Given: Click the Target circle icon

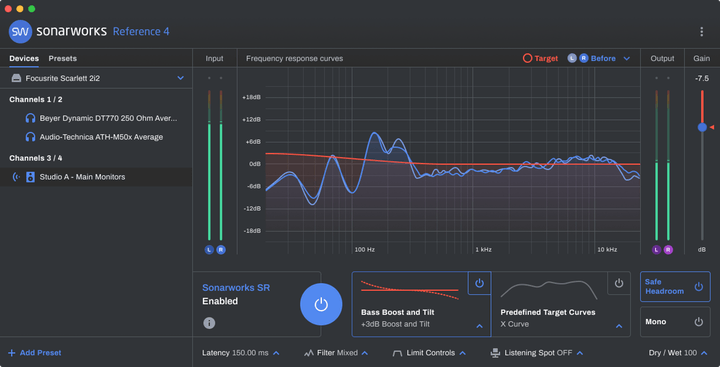Looking at the screenshot, I should point(527,58).
